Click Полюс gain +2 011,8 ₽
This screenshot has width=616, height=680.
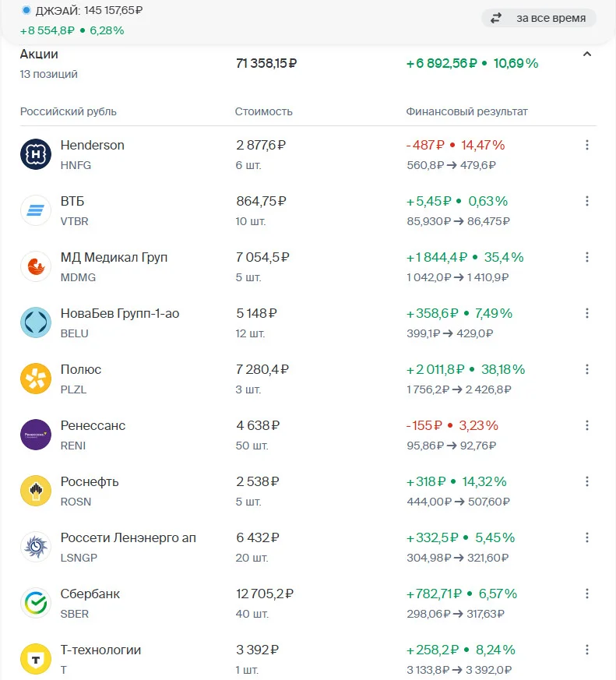click(x=435, y=369)
